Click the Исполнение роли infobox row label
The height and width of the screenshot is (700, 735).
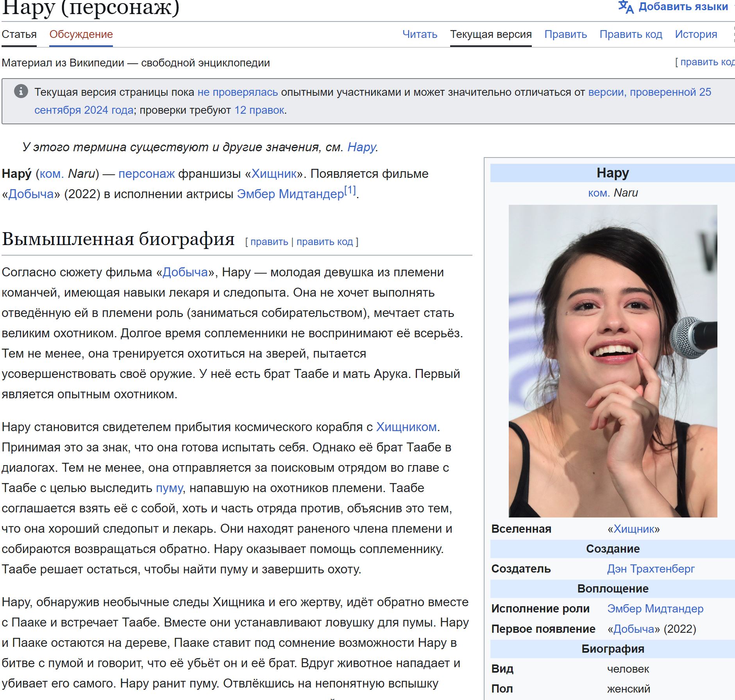[540, 609]
